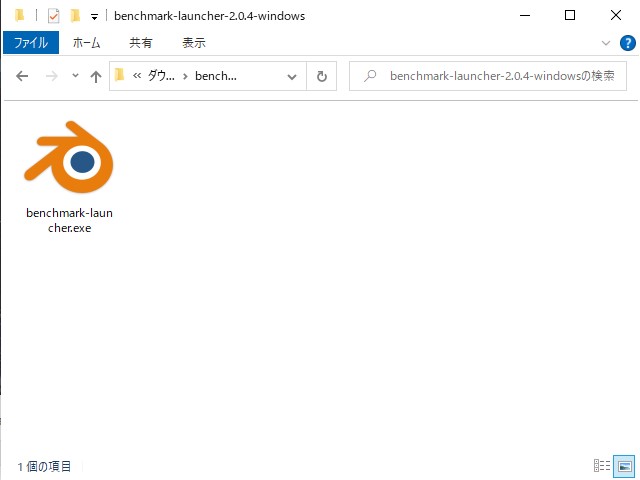Select the benchmark-launcher.exe Blender icon
The width and height of the screenshot is (640, 480).
pos(69,157)
